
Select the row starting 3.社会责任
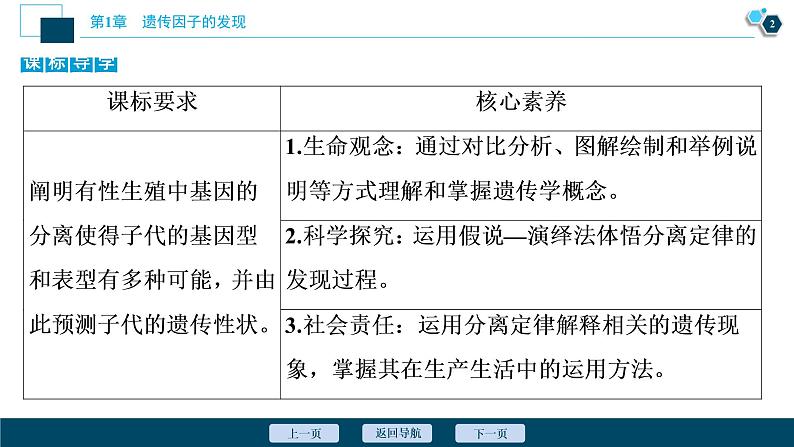(x=521, y=354)
